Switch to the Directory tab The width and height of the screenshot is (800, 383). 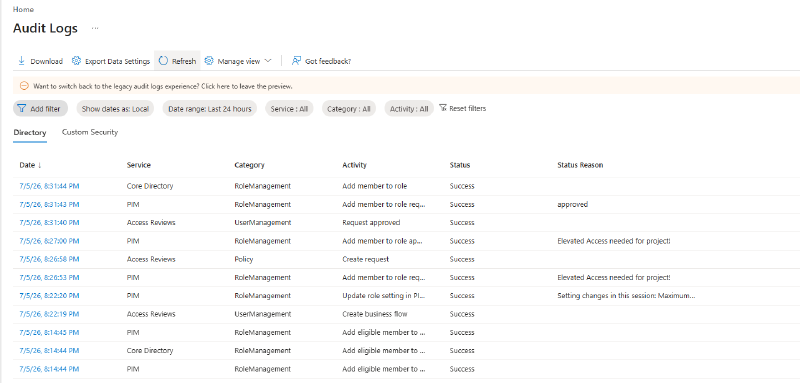(x=30, y=133)
